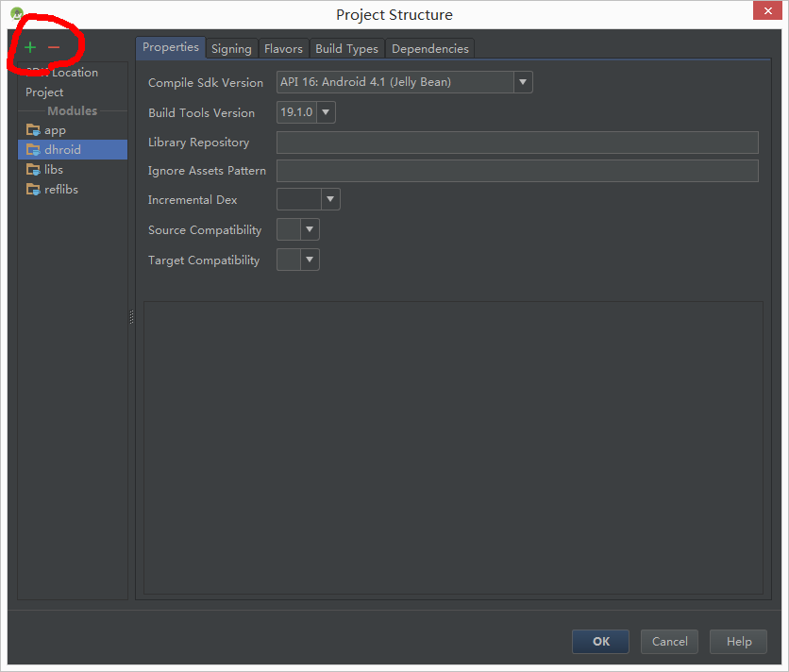Open the Compile Sdk Version dropdown
The width and height of the screenshot is (789, 672).
pos(523,83)
